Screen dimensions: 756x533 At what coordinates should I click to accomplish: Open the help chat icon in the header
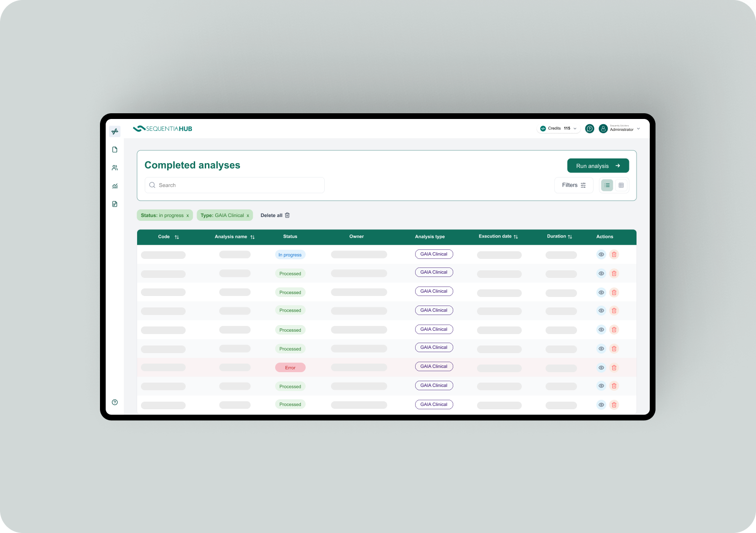click(589, 128)
